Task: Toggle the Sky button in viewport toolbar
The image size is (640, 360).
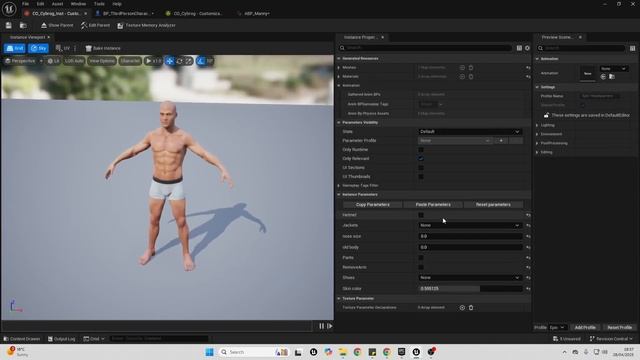Action: tap(38, 48)
